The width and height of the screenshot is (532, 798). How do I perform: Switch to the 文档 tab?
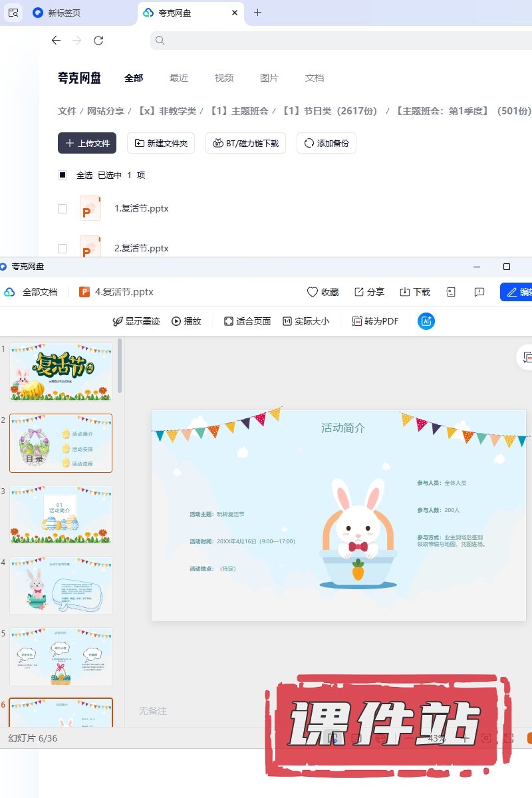click(x=315, y=78)
